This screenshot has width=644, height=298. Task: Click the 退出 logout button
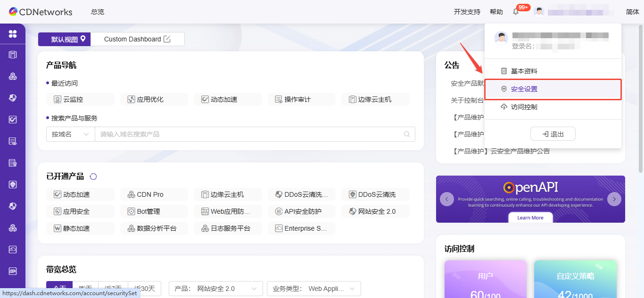click(553, 134)
